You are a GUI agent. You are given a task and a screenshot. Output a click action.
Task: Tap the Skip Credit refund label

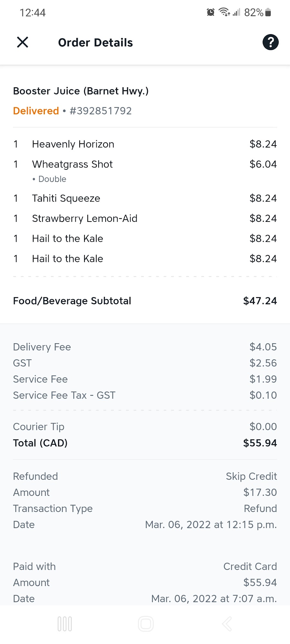point(251,476)
